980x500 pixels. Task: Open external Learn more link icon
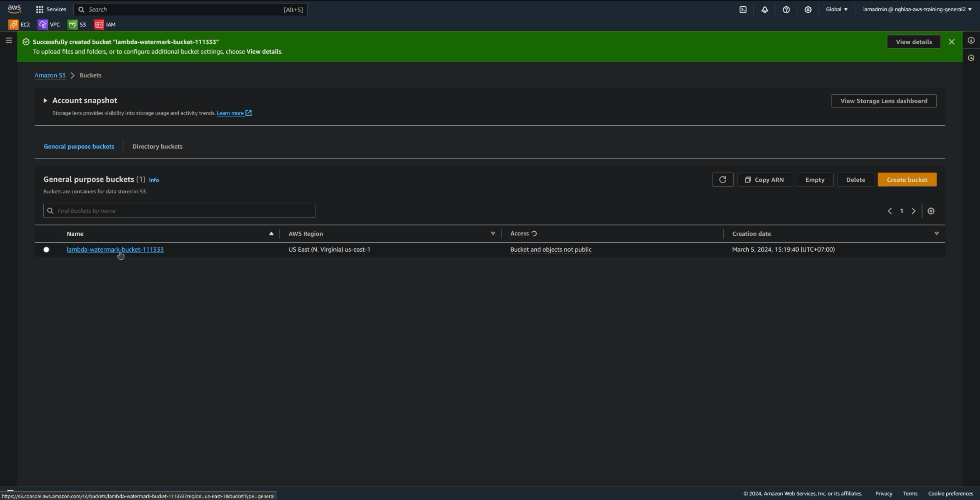pyautogui.click(x=248, y=113)
